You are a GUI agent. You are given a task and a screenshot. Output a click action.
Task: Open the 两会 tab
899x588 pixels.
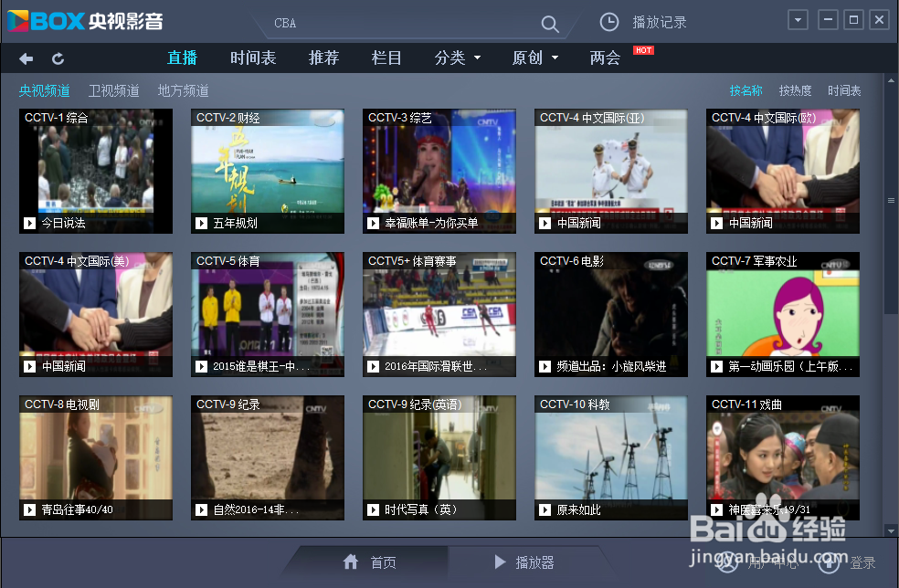pos(605,58)
